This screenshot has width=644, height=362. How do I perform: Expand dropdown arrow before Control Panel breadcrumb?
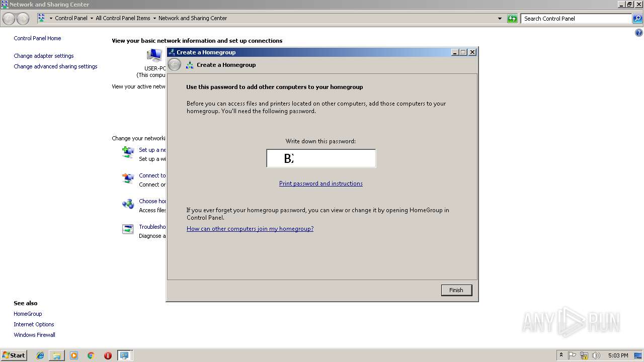pyautogui.click(x=51, y=19)
